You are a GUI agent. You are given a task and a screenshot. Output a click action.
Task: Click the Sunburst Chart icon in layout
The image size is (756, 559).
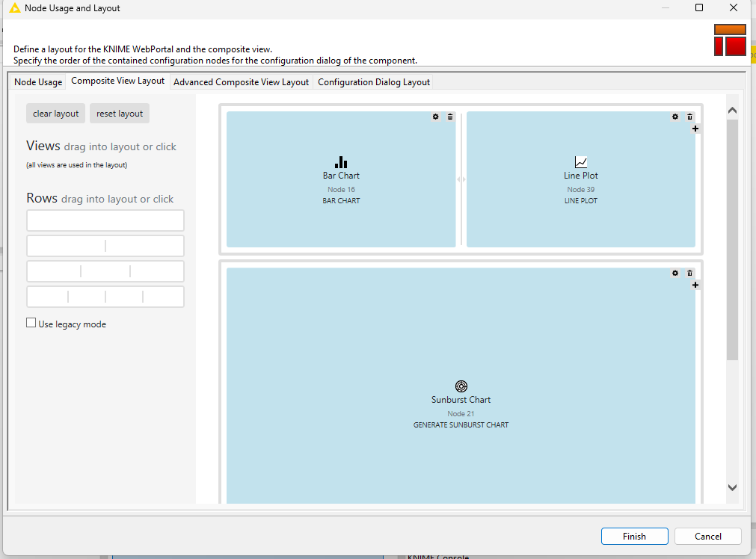[x=461, y=386]
